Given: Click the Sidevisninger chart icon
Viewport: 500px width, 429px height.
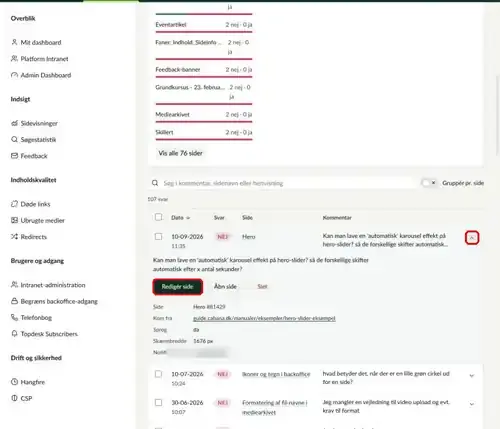Looking at the screenshot, I should pyautogui.click(x=14, y=123).
